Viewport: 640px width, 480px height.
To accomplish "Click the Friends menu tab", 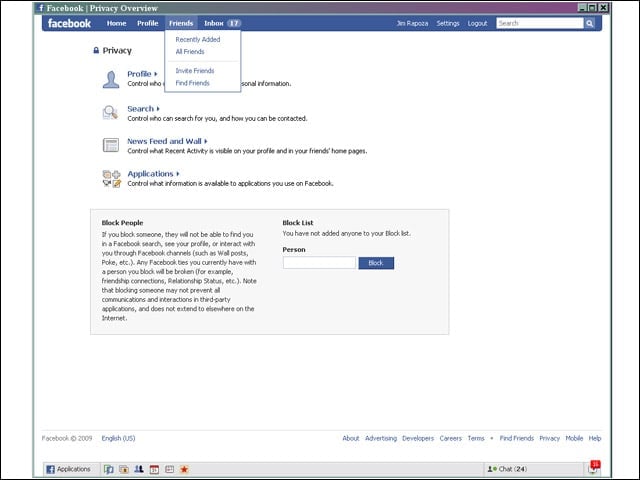I will pos(181,23).
